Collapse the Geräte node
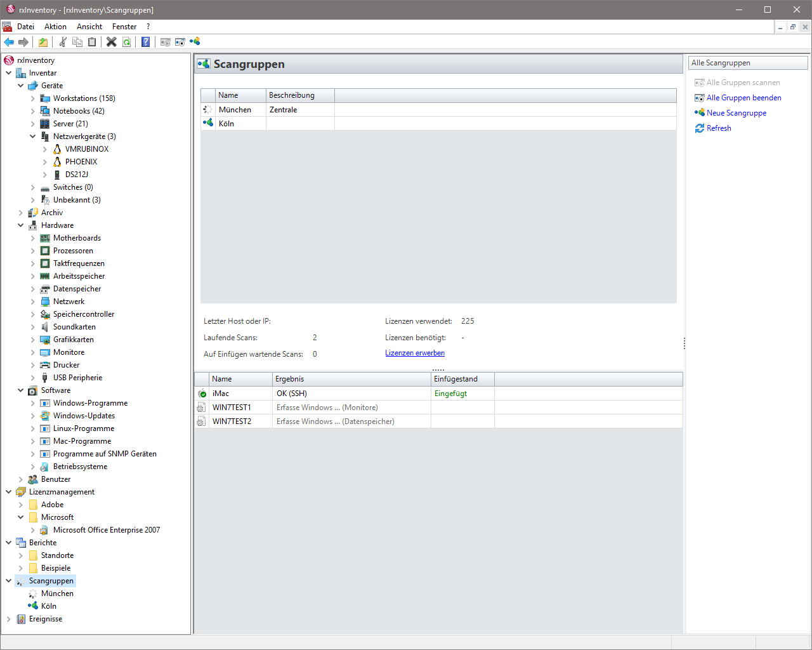 tap(21, 86)
